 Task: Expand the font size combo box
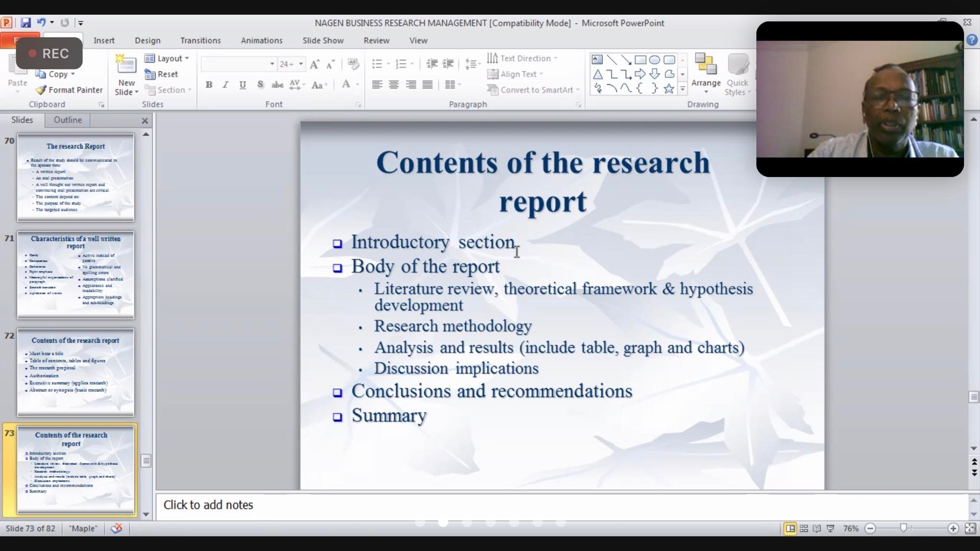[301, 64]
